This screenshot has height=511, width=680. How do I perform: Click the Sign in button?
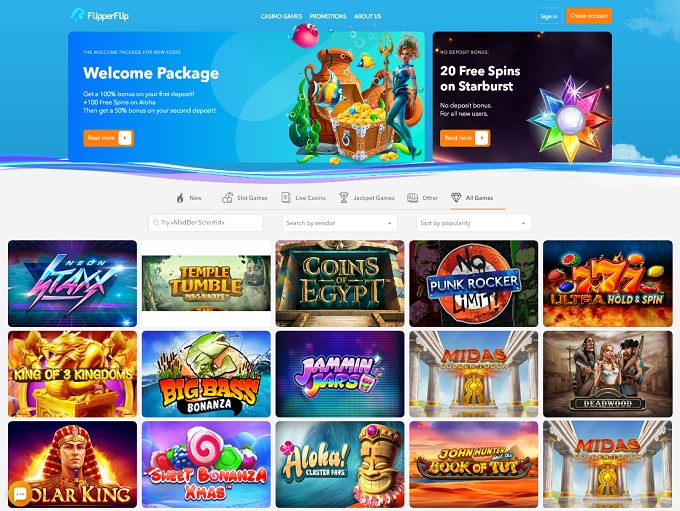coord(549,16)
